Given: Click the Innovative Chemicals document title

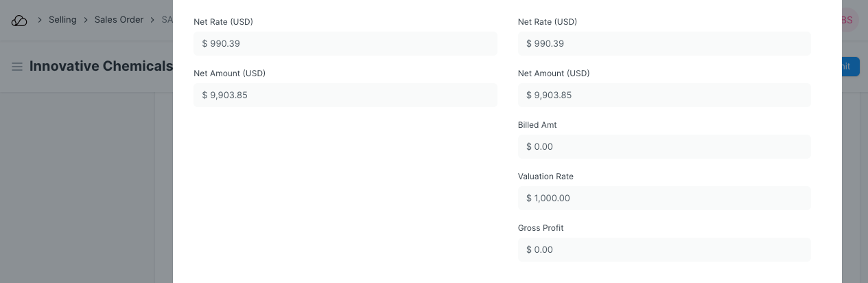Looking at the screenshot, I should click(101, 67).
